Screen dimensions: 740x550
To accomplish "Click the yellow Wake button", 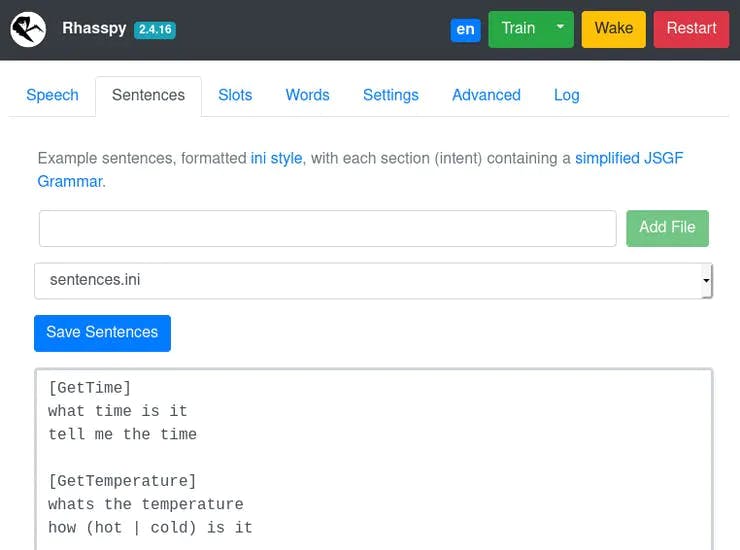I will pyautogui.click(x=613, y=29).
